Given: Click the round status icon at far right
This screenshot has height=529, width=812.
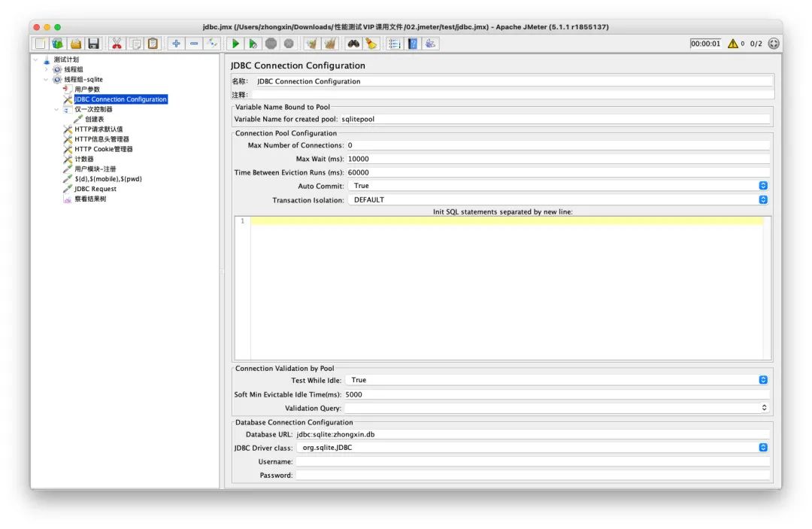Looking at the screenshot, I should [x=774, y=44].
